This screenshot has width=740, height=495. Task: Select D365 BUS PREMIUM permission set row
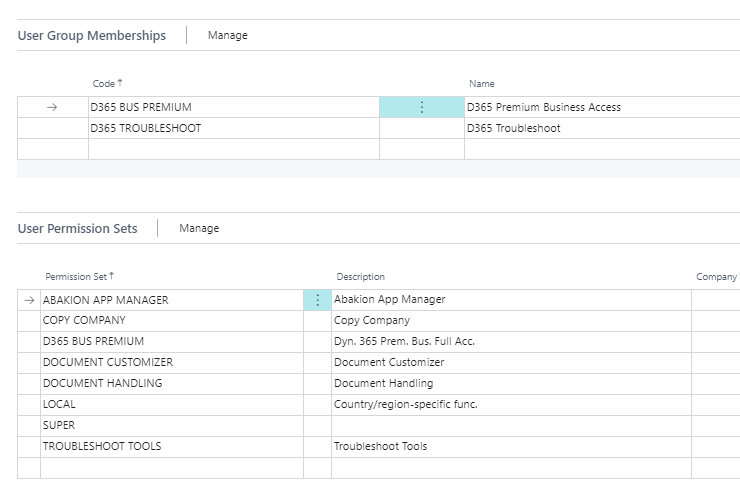pos(172,342)
